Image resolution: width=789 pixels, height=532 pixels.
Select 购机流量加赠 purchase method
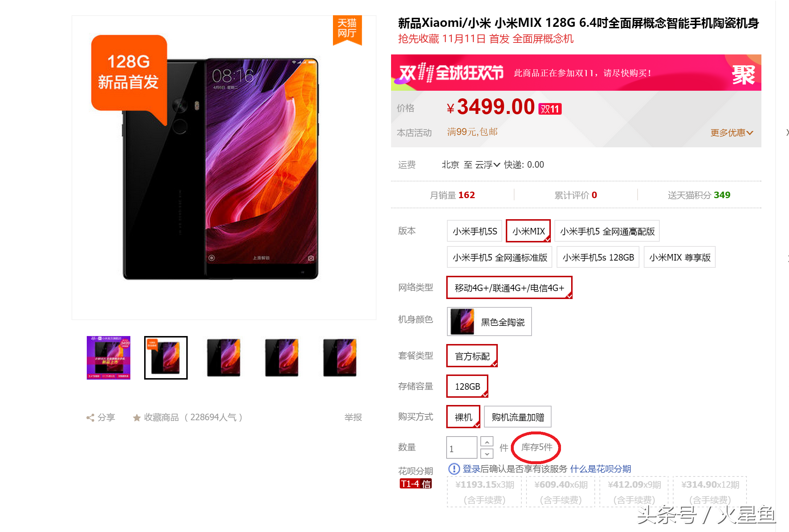(518, 417)
